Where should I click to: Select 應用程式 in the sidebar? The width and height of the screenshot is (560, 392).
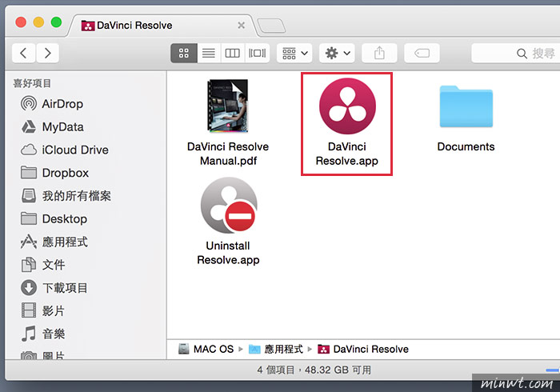click(x=54, y=242)
